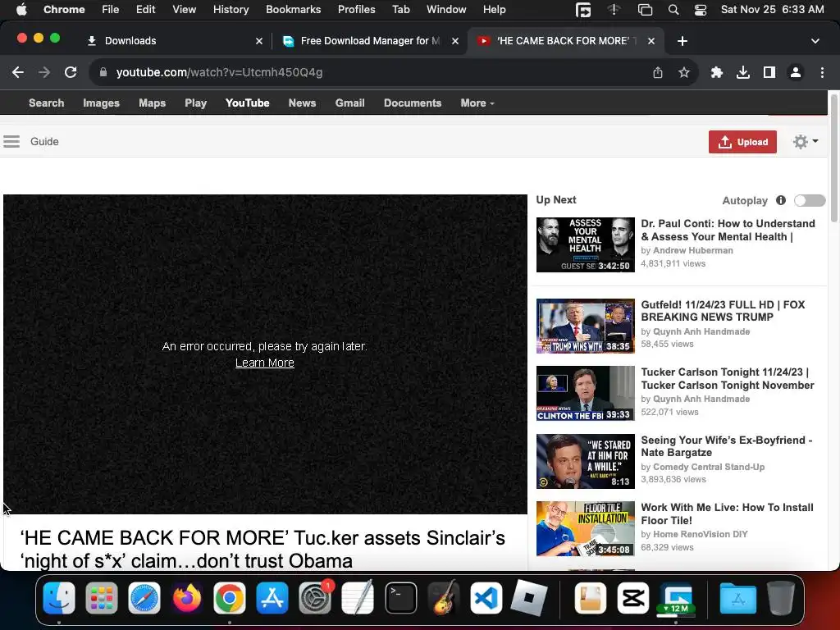Click the Autoplay info icon
This screenshot has width=840, height=630.
coord(781,200)
